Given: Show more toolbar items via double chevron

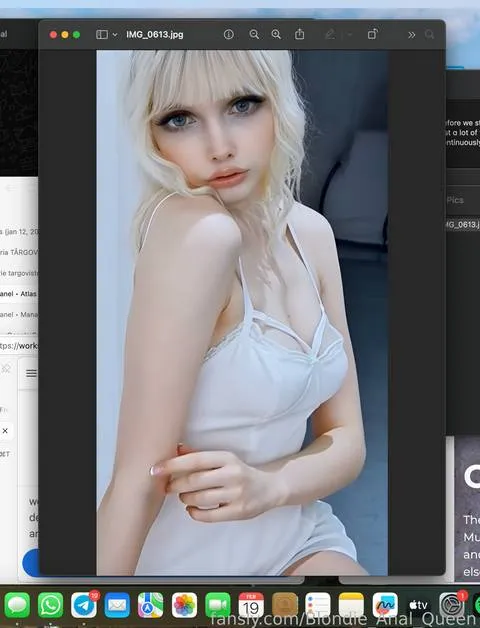Looking at the screenshot, I should point(411,35).
